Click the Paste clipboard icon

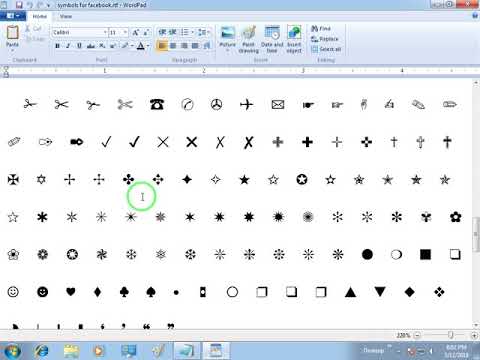[12, 32]
